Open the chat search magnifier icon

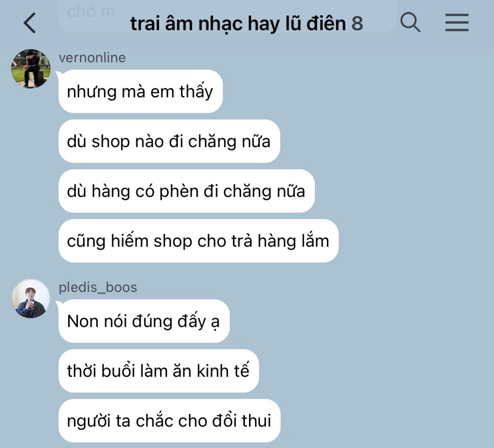coord(410,22)
